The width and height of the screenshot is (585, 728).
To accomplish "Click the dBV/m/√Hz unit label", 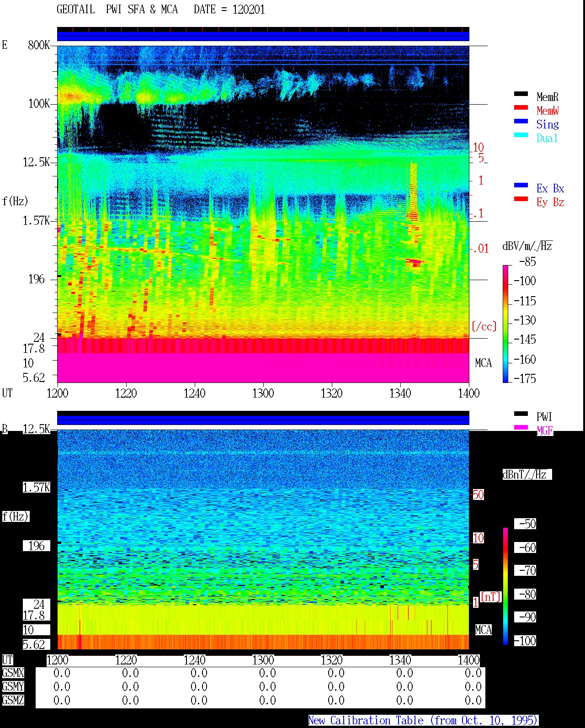I will click(527, 246).
